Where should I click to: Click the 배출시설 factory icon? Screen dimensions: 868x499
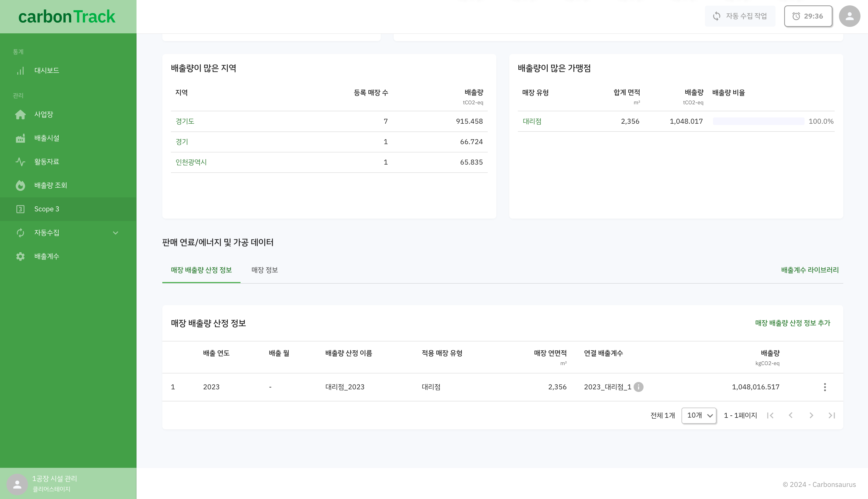20,138
